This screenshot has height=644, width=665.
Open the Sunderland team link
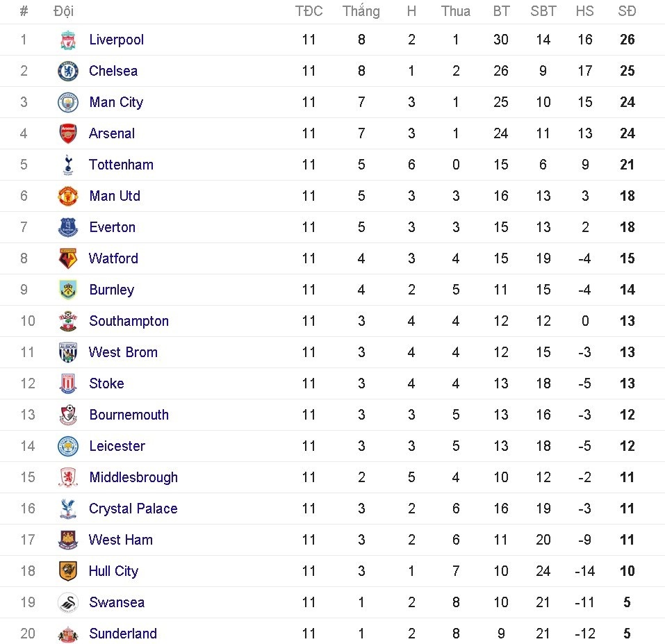tap(123, 634)
